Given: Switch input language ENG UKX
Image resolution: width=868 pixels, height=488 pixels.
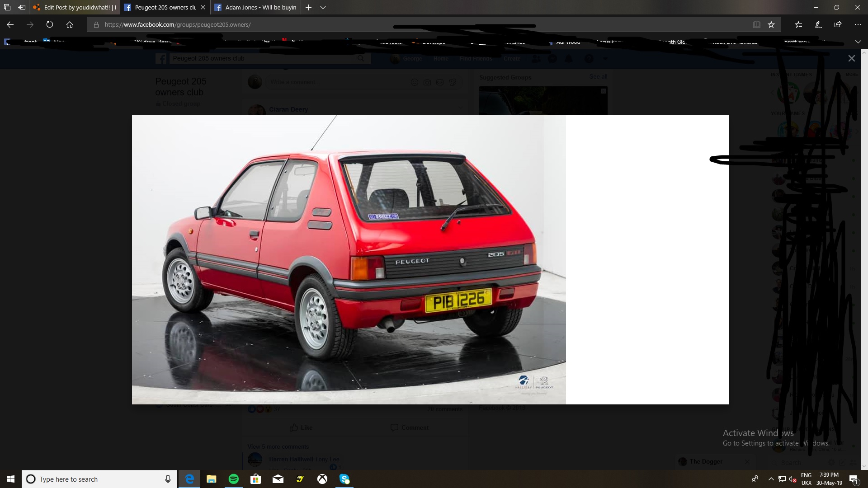Looking at the screenshot, I should coord(806,479).
